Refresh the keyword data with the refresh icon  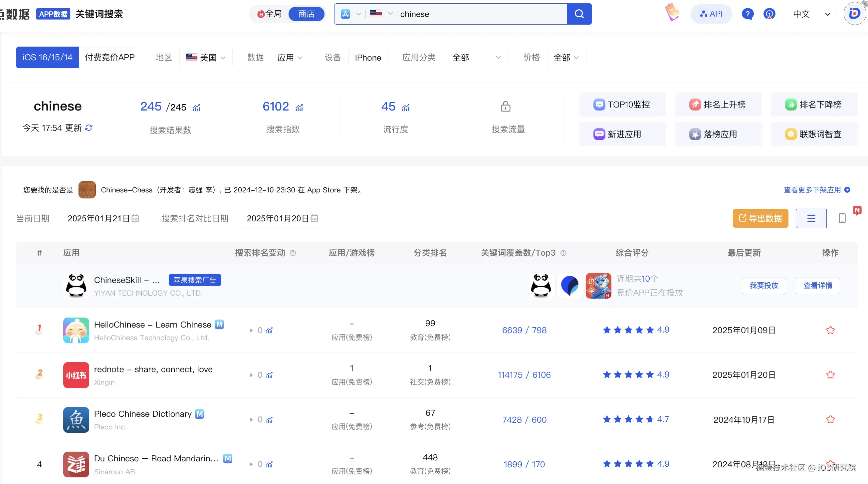point(88,128)
